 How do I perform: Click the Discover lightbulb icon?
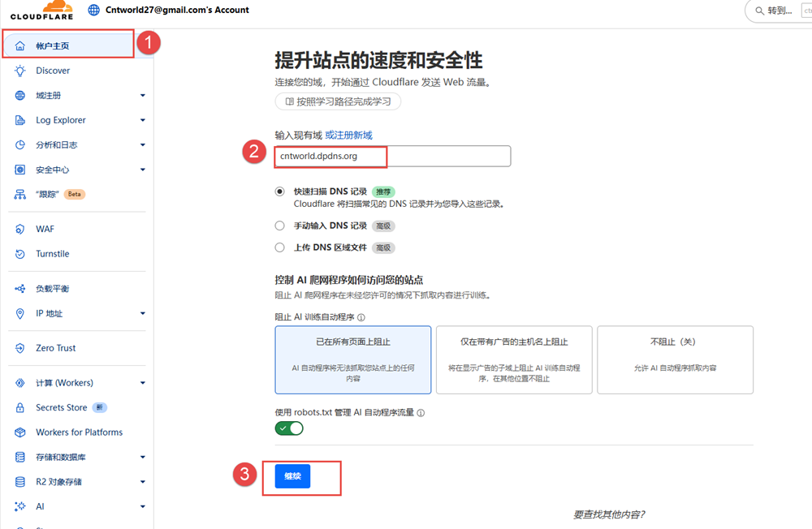19,71
